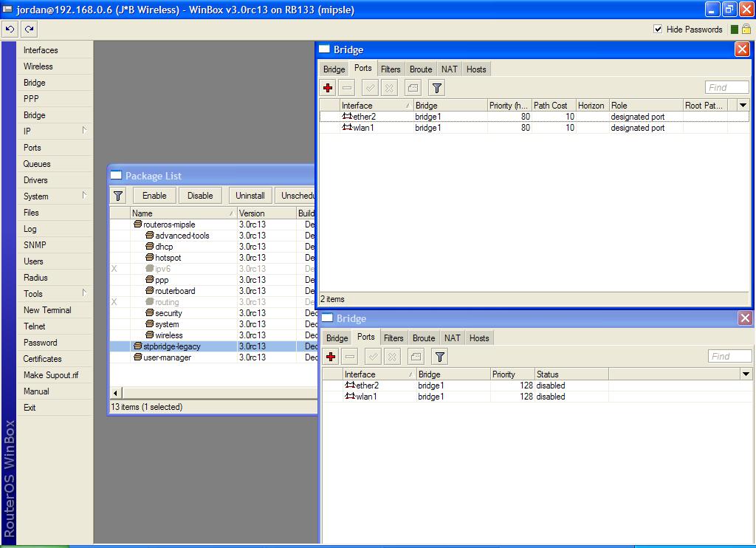Image resolution: width=756 pixels, height=548 pixels.
Task: Click the Unschedule button in Package List
Action: tap(296, 196)
